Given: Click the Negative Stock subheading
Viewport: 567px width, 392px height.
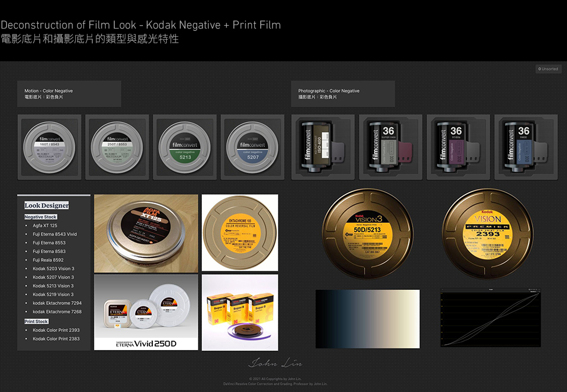Looking at the screenshot, I should [40, 217].
